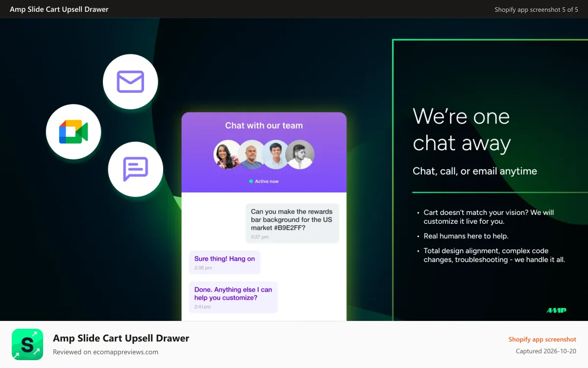Image resolution: width=588 pixels, height=368 pixels.
Task: Select the bald bearded man's avatar
Action: 252,155
